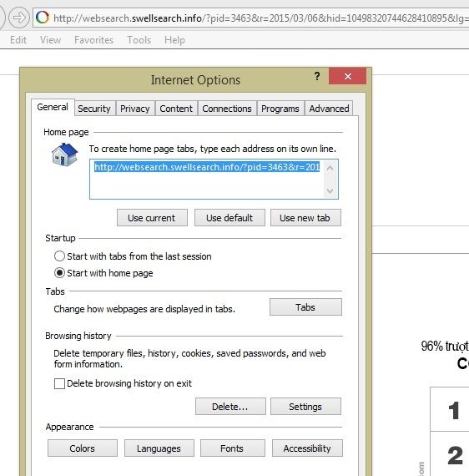
Task: Click the Internet Options title bar
Action: [x=195, y=80]
